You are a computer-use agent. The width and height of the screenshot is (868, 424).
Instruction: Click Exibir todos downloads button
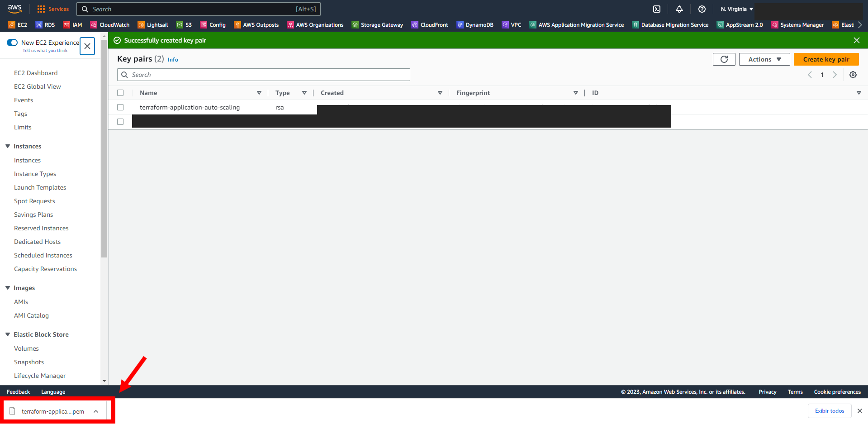(x=830, y=411)
